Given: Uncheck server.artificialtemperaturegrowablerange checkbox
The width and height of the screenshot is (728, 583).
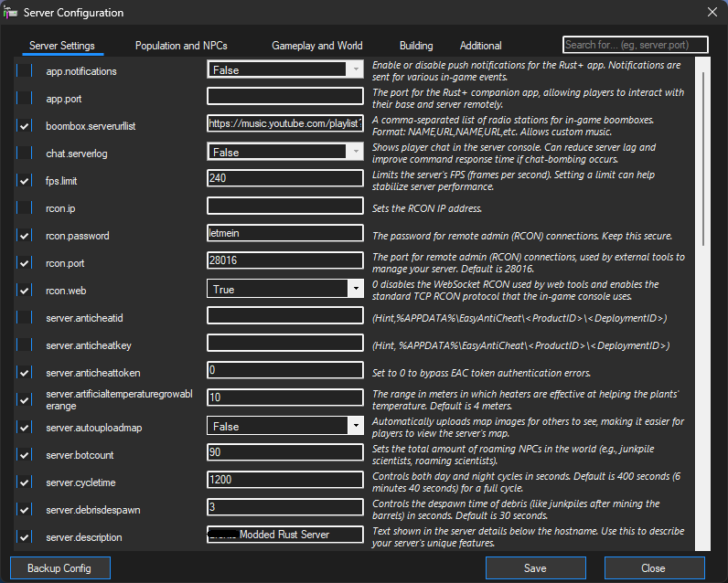Looking at the screenshot, I should (x=24, y=400).
